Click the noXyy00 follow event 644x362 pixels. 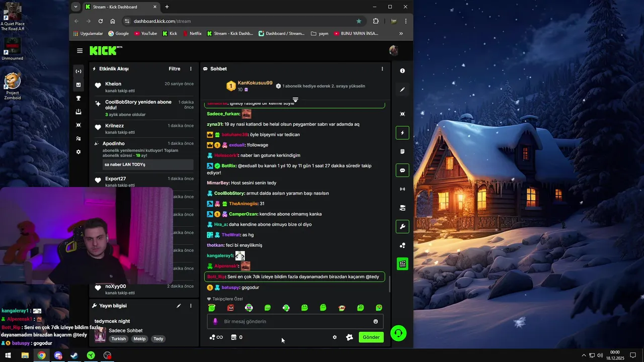(x=144, y=289)
